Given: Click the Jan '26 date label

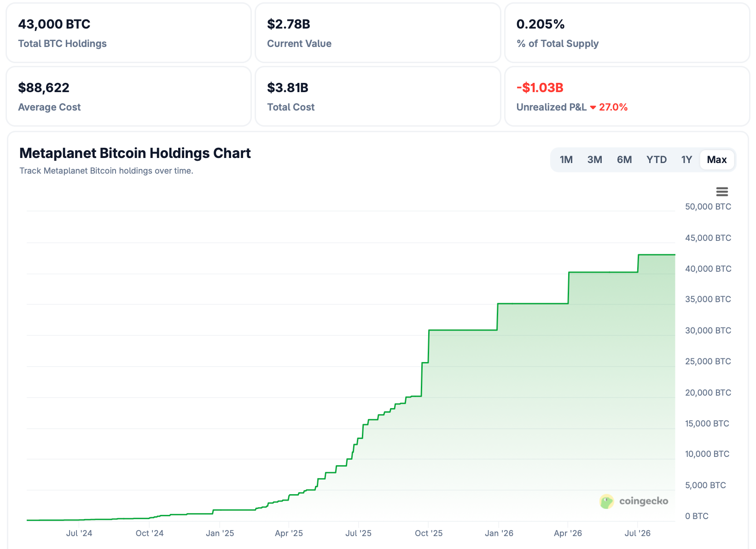Looking at the screenshot, I should pos(499,533).
